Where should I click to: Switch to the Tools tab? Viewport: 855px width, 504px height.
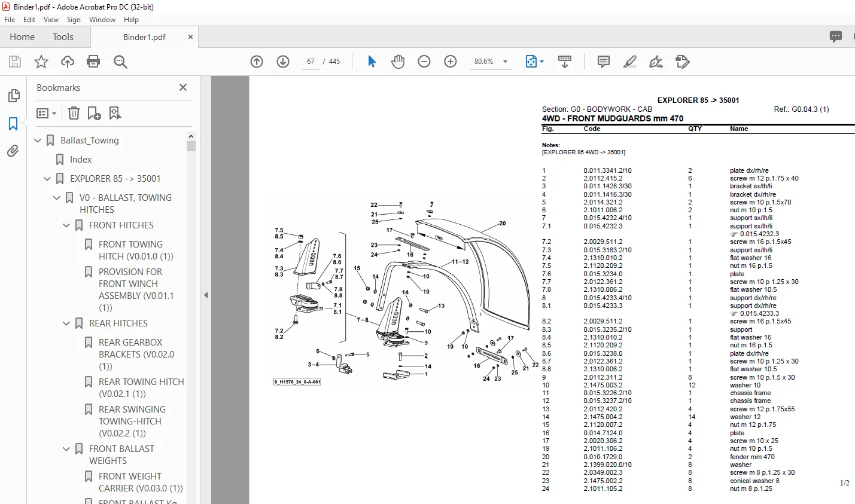63,37
